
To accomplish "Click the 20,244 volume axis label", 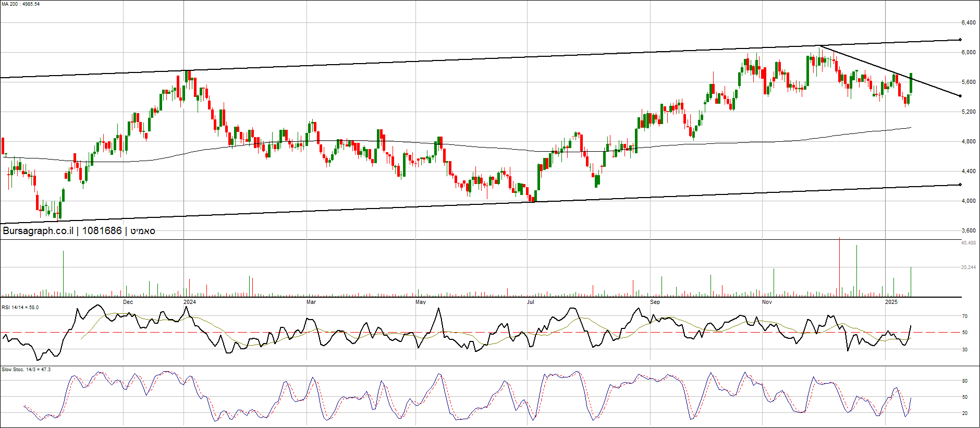I will (968, 267).
